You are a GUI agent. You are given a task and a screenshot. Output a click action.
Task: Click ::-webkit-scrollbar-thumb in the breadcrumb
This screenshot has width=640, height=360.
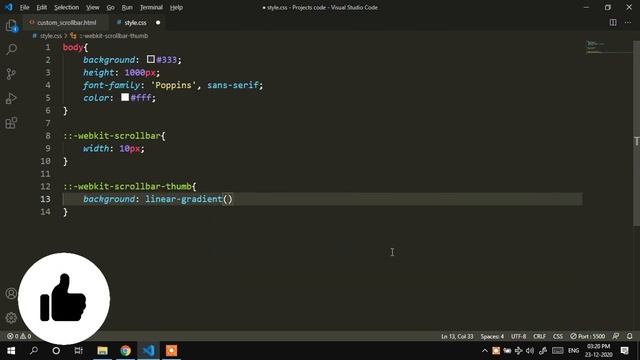tap(113, 36)
